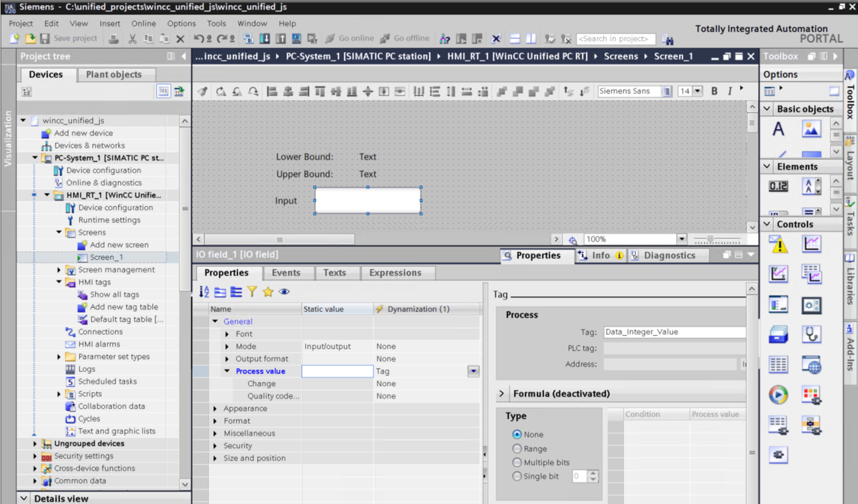This screenshot has height=504, width=858.
Task: Select the IO field element in the toolbox
Action: [x=778, y=186]
